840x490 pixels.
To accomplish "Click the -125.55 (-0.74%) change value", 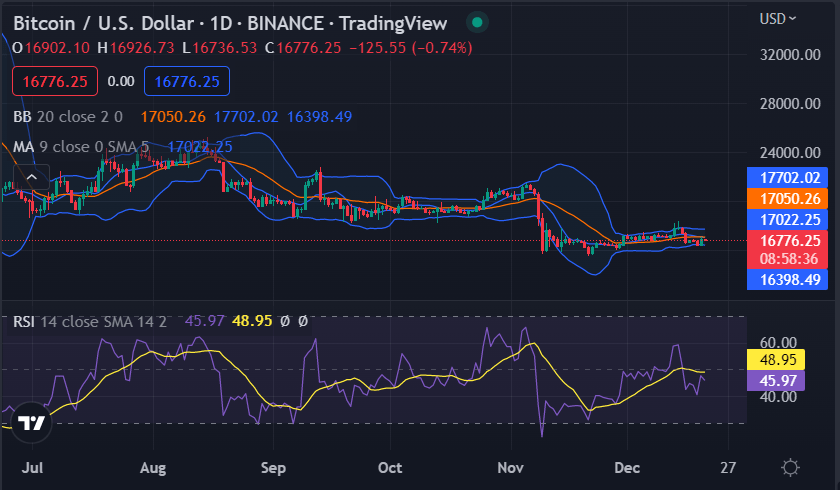I will point(411,48).
